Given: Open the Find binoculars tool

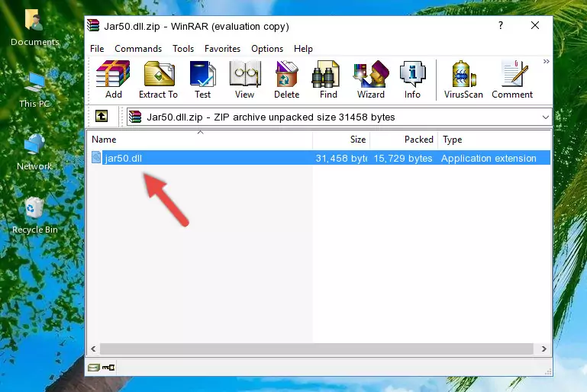Looking at the screenshot, I should (328, 79).
